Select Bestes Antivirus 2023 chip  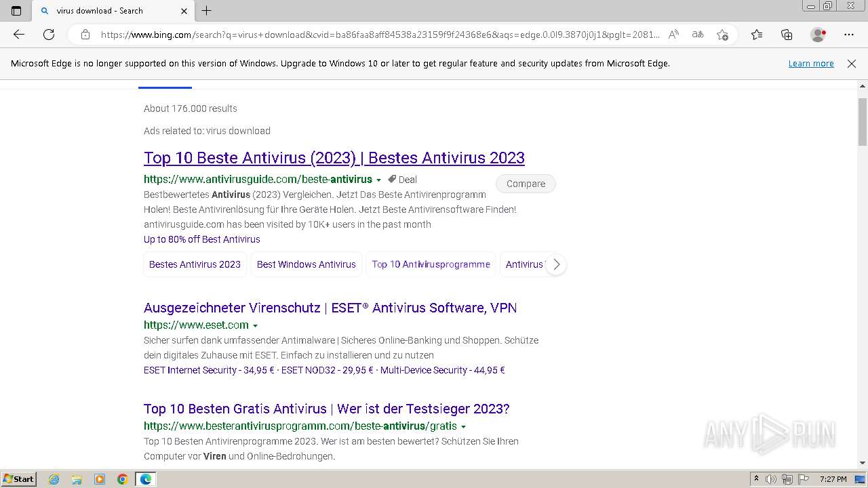[195, 264]
